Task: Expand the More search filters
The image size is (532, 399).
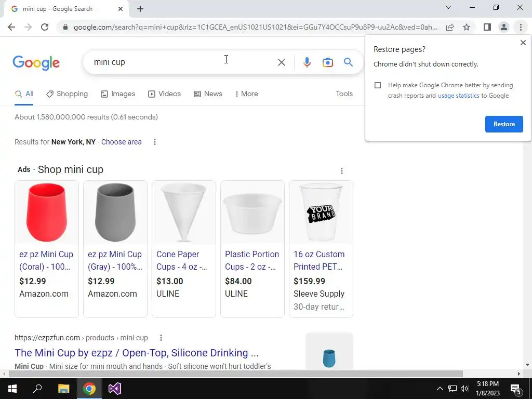Action: click(246, 94)
